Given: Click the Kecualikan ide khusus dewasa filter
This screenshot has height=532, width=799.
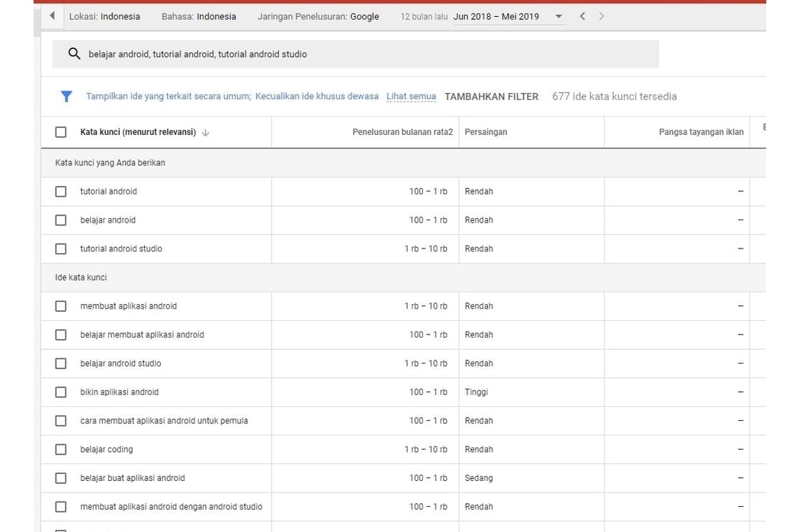Looking at the screenshot, I should point(317,96).
